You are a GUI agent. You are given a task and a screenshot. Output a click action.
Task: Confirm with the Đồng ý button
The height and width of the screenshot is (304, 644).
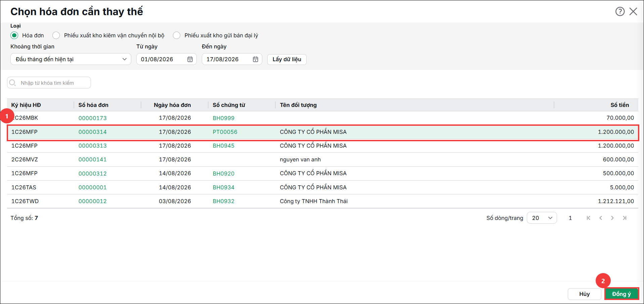pyautogui.click(x=622, y=294)
